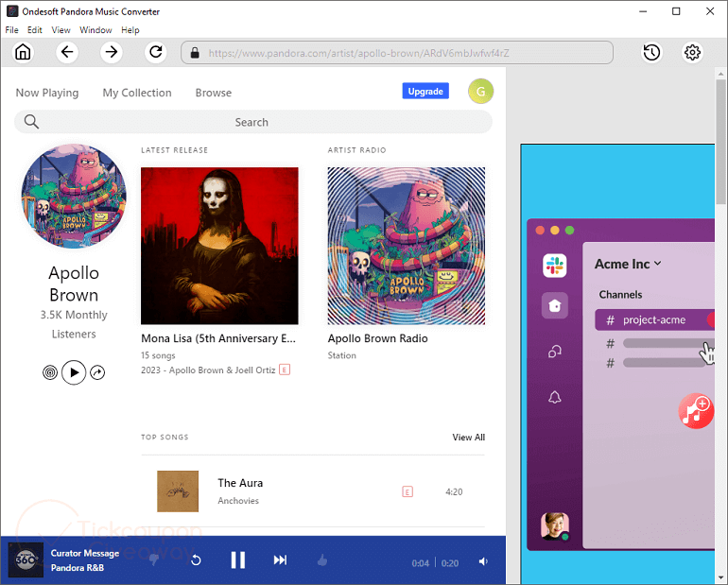Click The Aura song cover art
The width and height of the screenshot is (728, 585).
tap(178, 491)
